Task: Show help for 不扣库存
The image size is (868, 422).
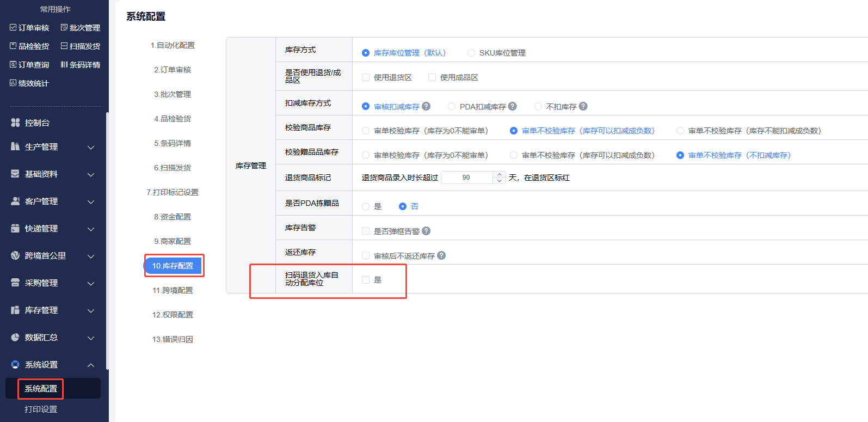Action: [583, 106]
